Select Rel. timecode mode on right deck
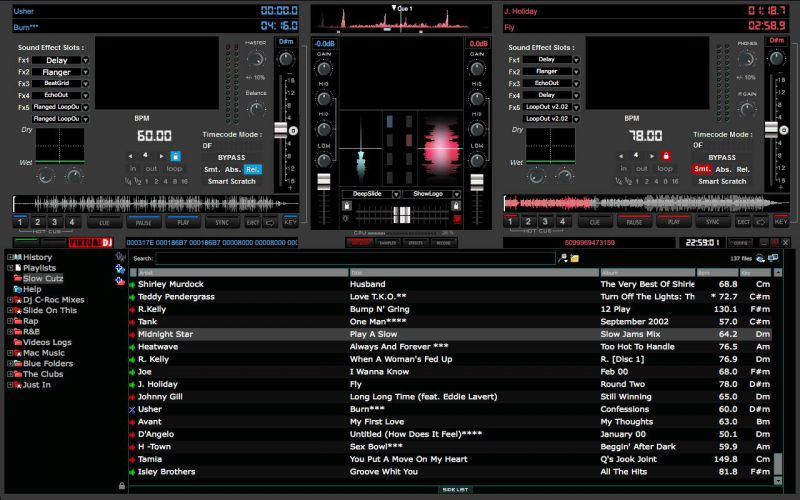The image size is (800, 500). (743, 169)
